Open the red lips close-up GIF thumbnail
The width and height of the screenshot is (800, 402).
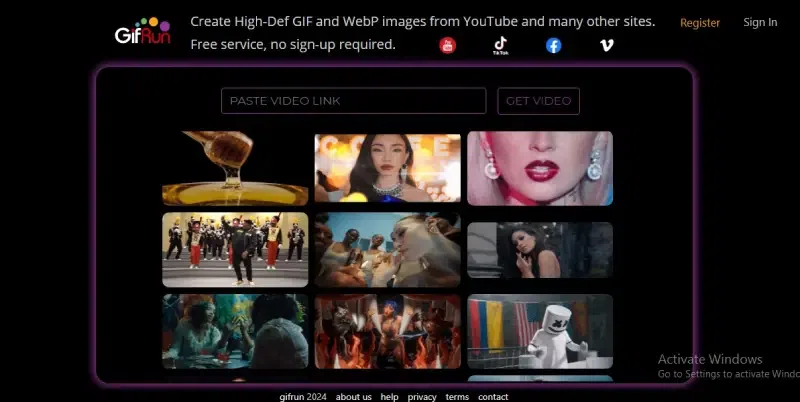point(540,168)
